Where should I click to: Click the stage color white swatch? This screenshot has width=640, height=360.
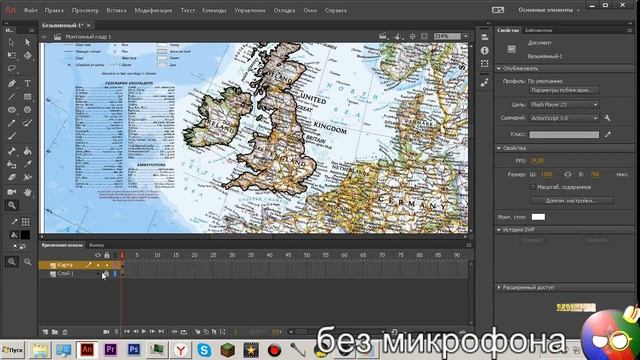click(538, 217)
